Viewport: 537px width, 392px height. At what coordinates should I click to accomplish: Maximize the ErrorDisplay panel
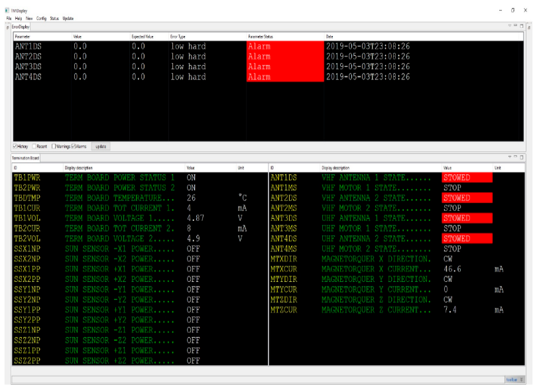point(522,26)
